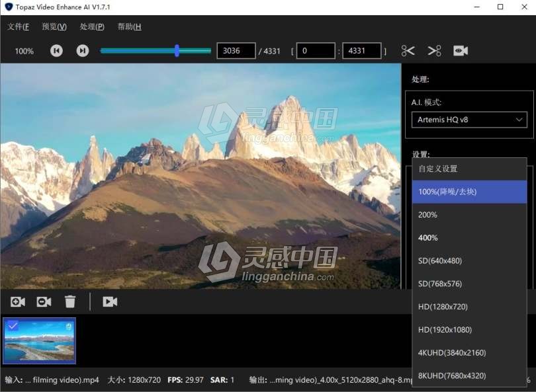This screenshot has width=536, height=392.
Task: Close the Topaz Video Enhance window
Action: (524, 7)
